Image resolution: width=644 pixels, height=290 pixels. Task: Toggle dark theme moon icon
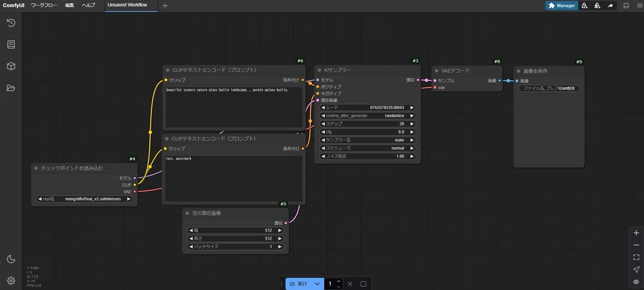[x=11, y=259]
